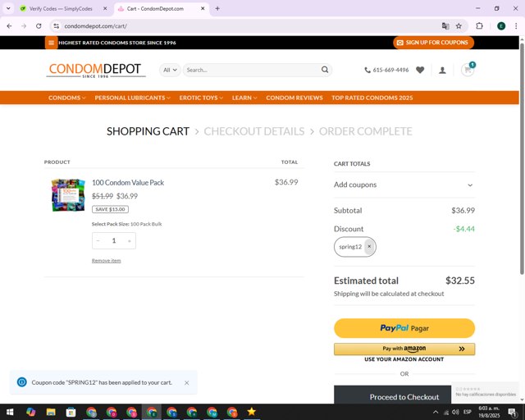This screenshot has width=525, height=420.
Task: Open a new browser tab
Action: point(217,9)
